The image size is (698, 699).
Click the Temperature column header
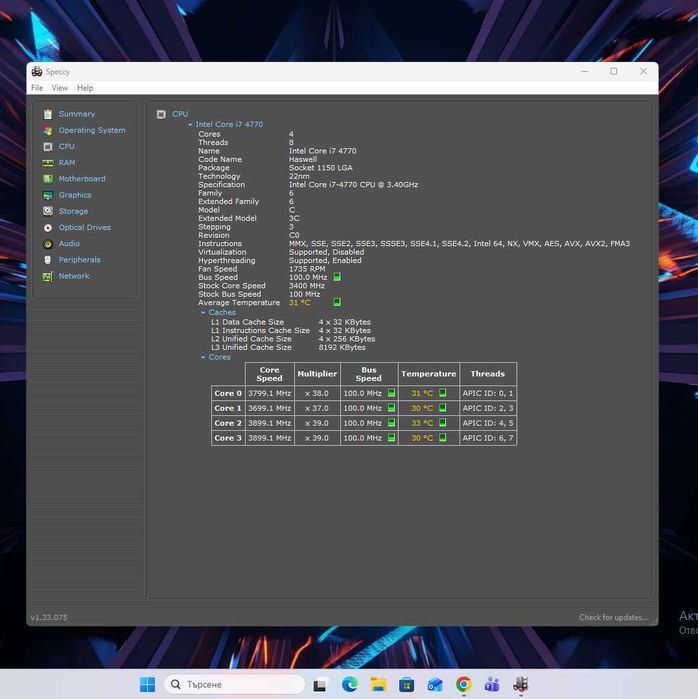click(x=428, y=374)
